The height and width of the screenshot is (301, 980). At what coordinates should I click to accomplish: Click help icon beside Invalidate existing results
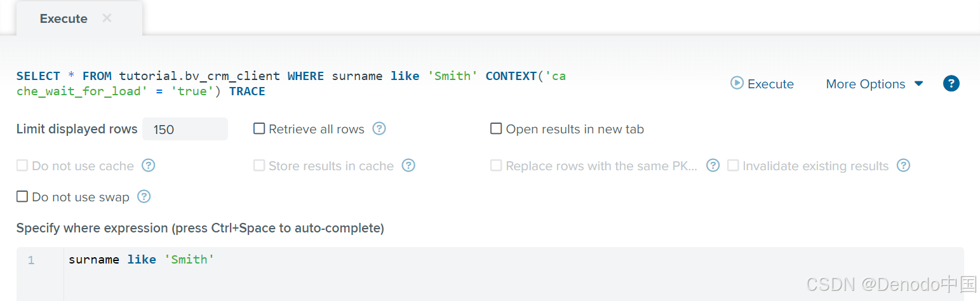pos(903,166)
